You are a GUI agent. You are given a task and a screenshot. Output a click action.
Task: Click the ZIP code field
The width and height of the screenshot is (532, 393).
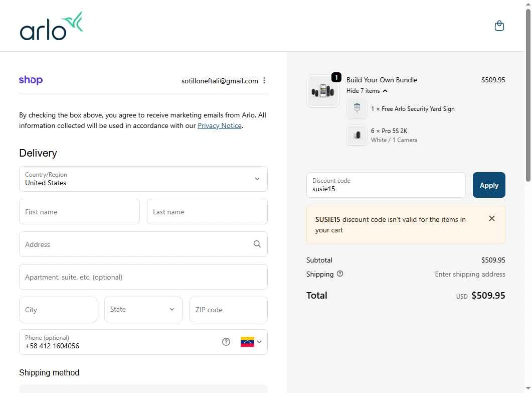click(x=229, y=310)
